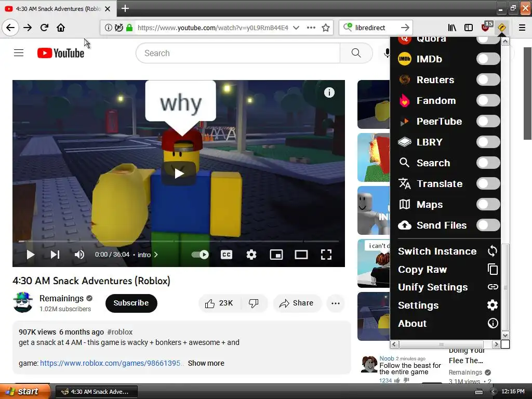Viewport: 532px width, 399px height.
Task: Turn on the Translate redirect switch
Action: (x=488, y=183)
